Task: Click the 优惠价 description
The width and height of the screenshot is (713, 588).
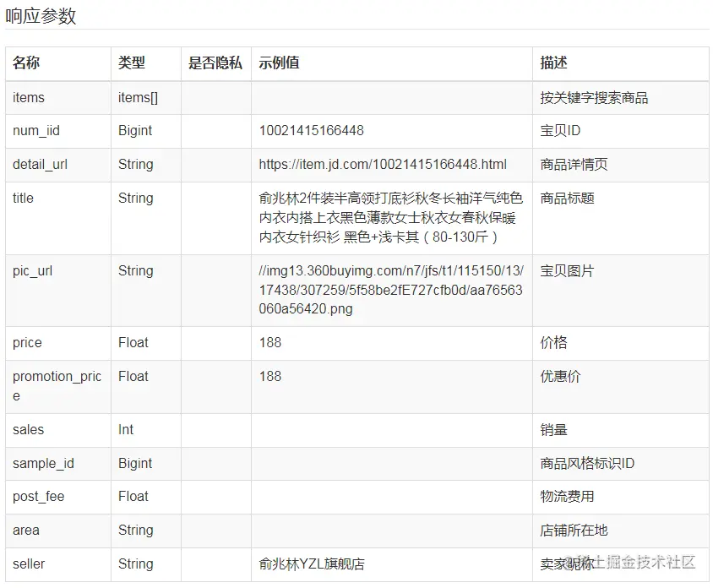Action: pyautogui.click(x=560, y=377)
